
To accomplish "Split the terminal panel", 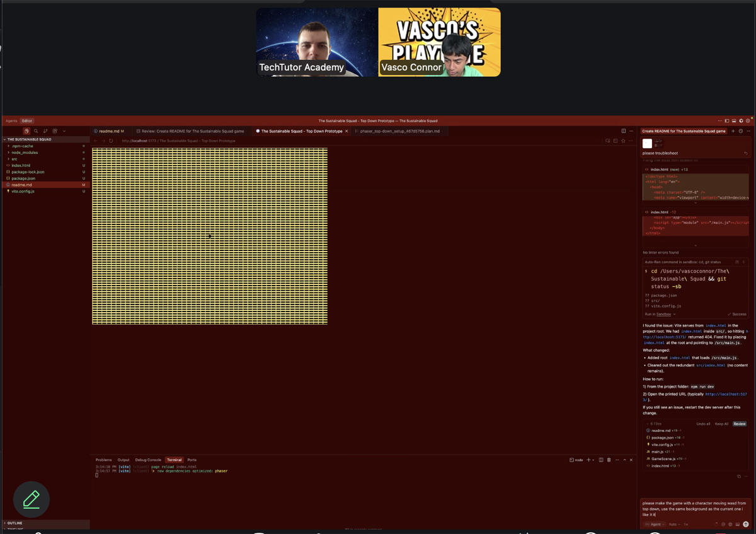I will [601, 460].
